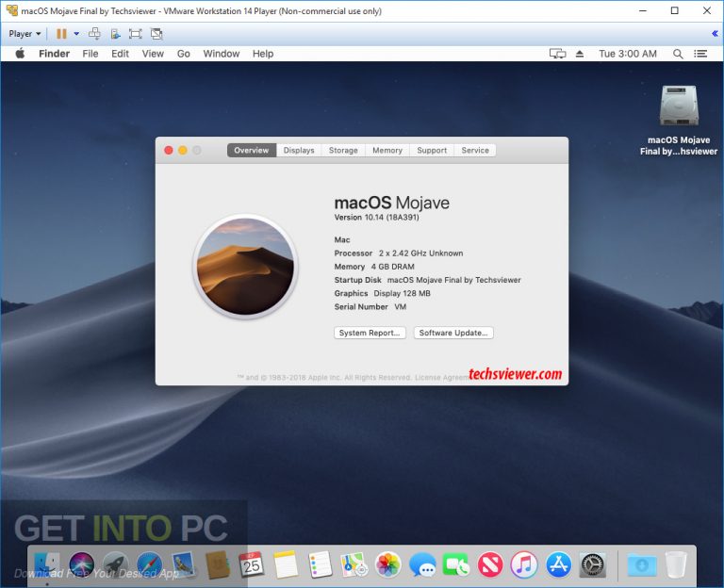This screenshot has width=724, height=588.
Task: Open Messages from the Dock
Action: [422, 564]
